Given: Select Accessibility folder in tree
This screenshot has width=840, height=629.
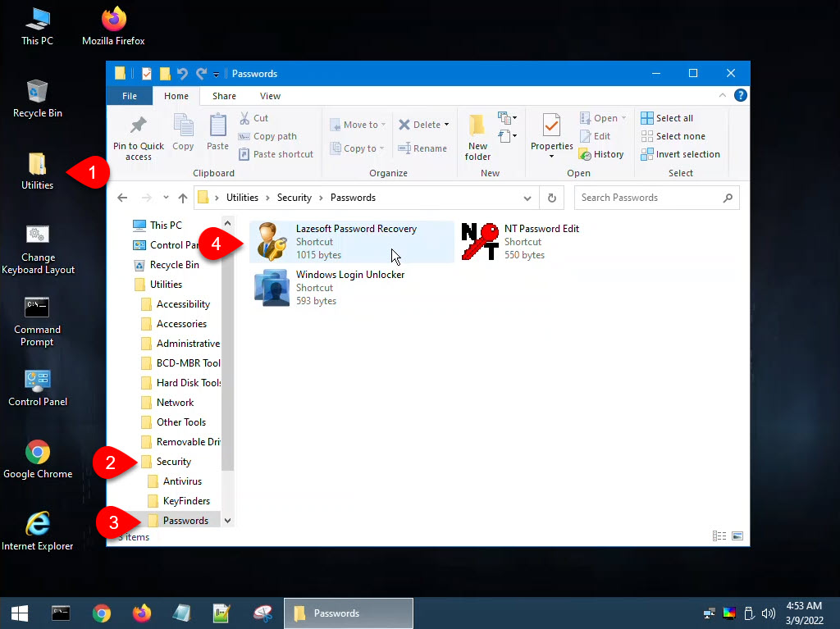Looking at the screenshot, I should pyautogui.click(x=176, y=304).
